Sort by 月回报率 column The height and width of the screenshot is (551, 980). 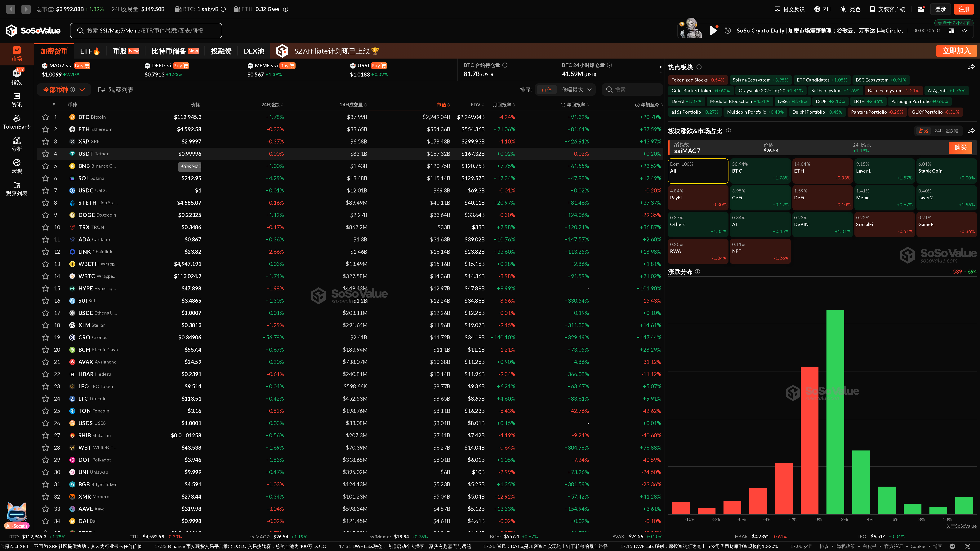504,105
